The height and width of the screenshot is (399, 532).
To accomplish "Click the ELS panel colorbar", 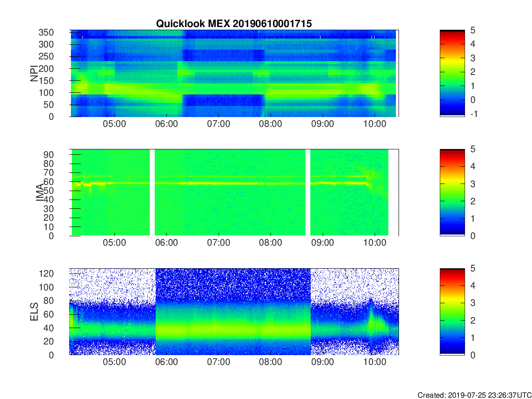I will tap(452, 312).
